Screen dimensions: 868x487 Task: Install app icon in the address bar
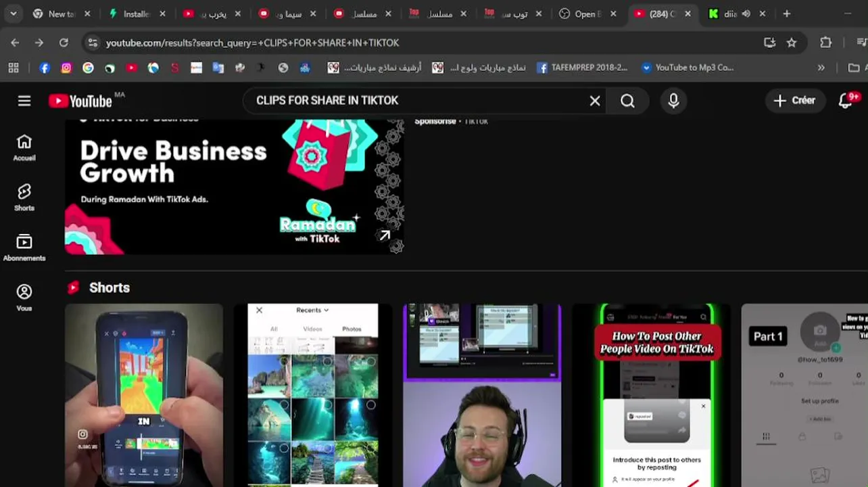[769, 43]
